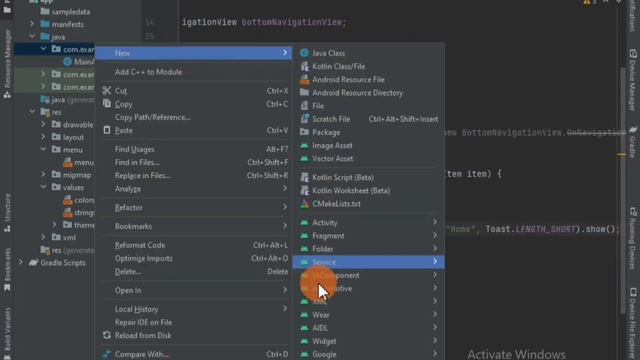
Task: Open the Wear submenu
Action: click(x=369, y=315)
